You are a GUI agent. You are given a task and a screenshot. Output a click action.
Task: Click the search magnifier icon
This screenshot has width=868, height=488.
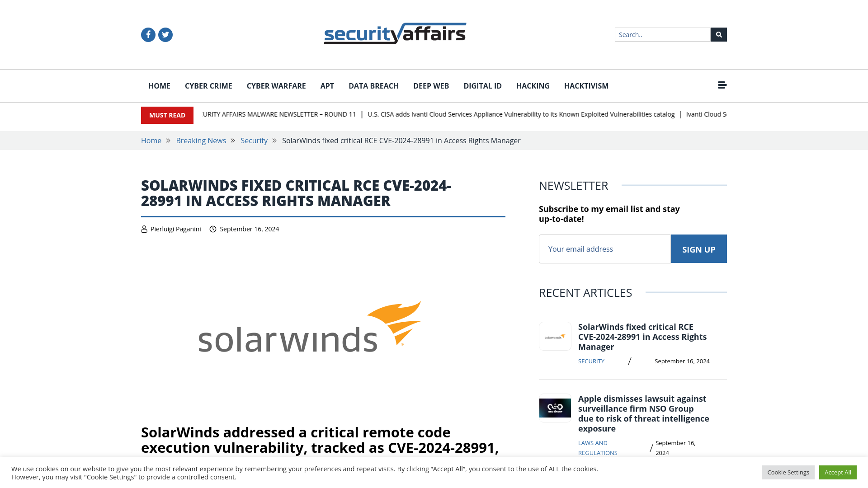pos(718,34)
